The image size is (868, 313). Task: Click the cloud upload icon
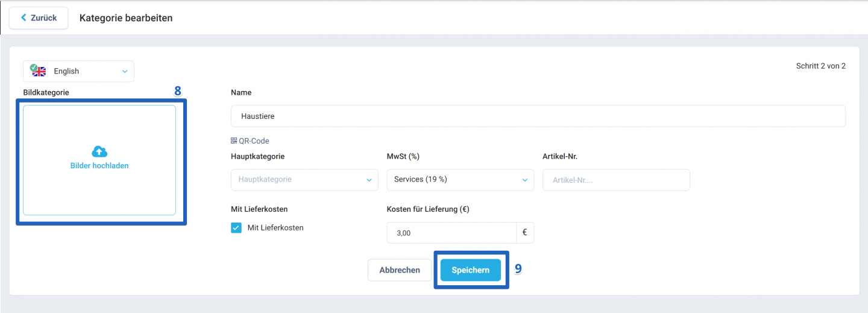coord(99,151)
